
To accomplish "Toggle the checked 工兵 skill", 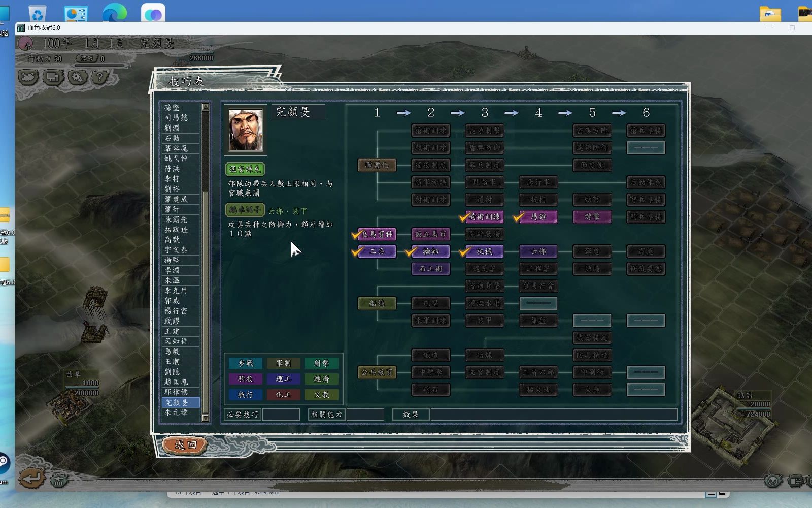I will (x=377, y=251).
